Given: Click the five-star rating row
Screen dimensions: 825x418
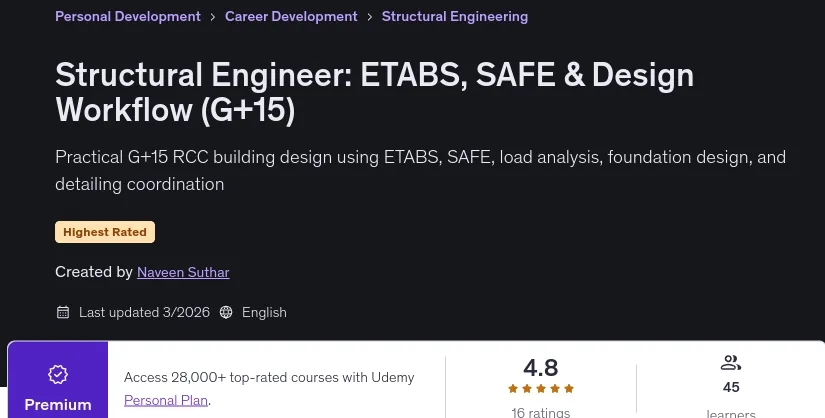Looking at the screenshot, I should (540, 389).
